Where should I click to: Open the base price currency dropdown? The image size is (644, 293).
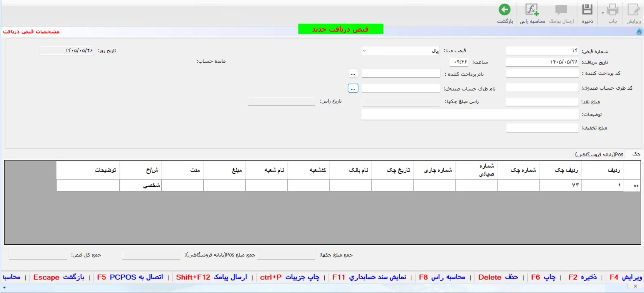tap(364, 51)
